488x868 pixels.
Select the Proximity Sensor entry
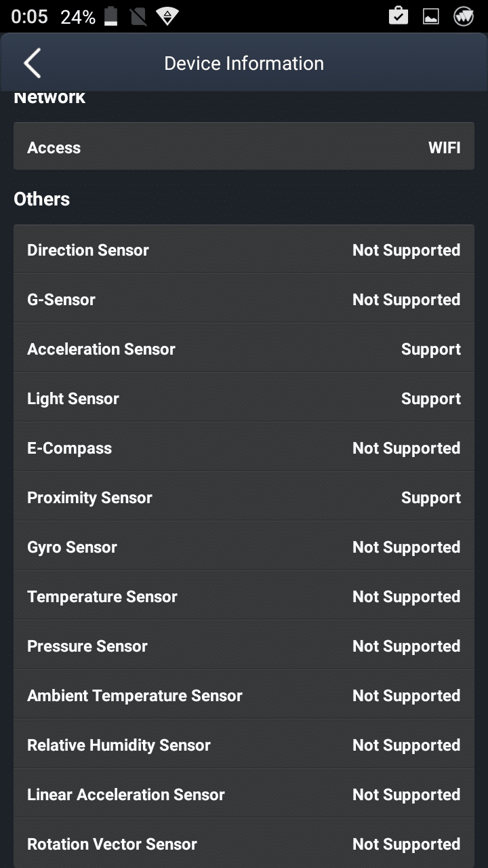244,498
